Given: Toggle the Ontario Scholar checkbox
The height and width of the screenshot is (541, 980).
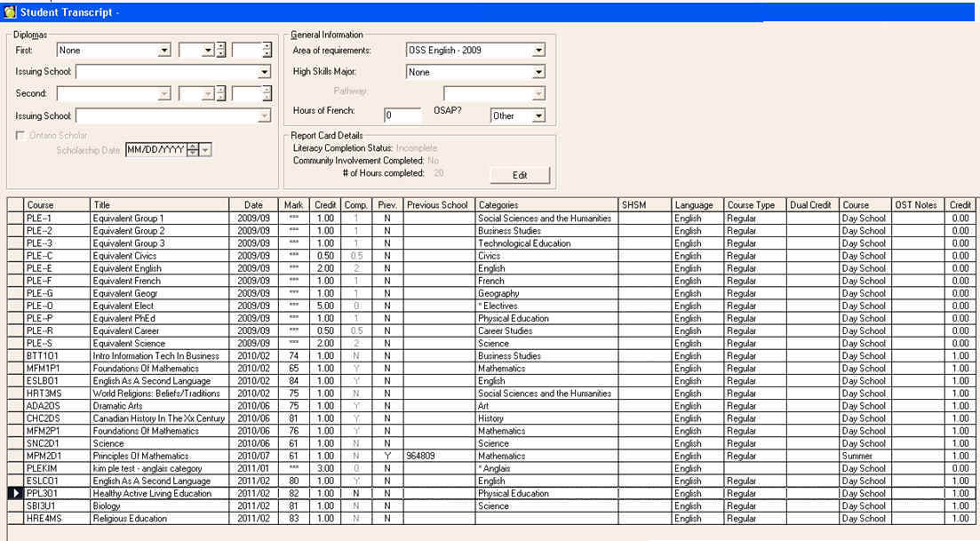Looking at the screenshot, I should [20, 135].
